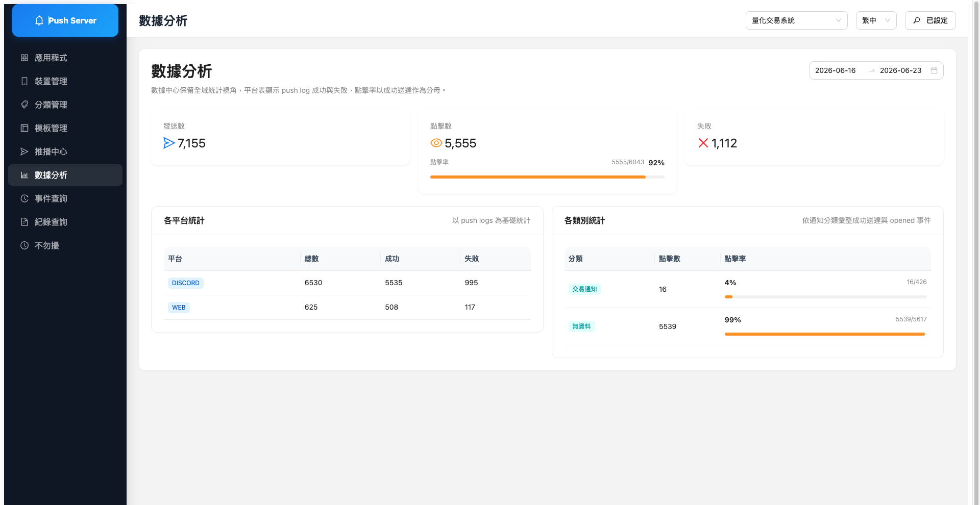Click the DISCORD platform tag
980x505 pixels.
[x=186, y=283]
